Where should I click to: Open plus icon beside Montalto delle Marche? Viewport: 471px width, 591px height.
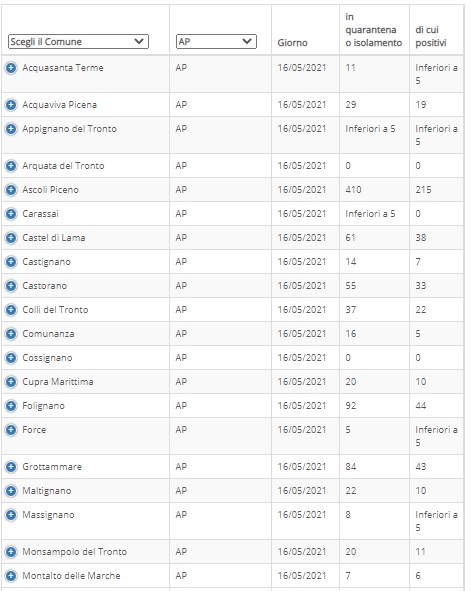(x=11, y=576)
